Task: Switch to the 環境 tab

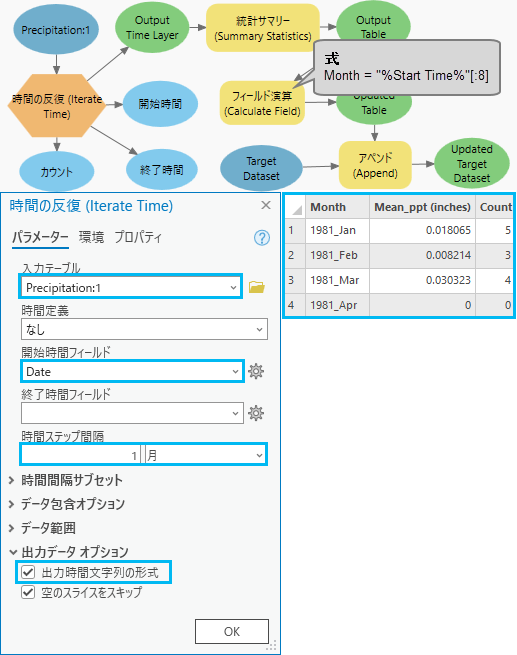Action: tap(91, 238)
